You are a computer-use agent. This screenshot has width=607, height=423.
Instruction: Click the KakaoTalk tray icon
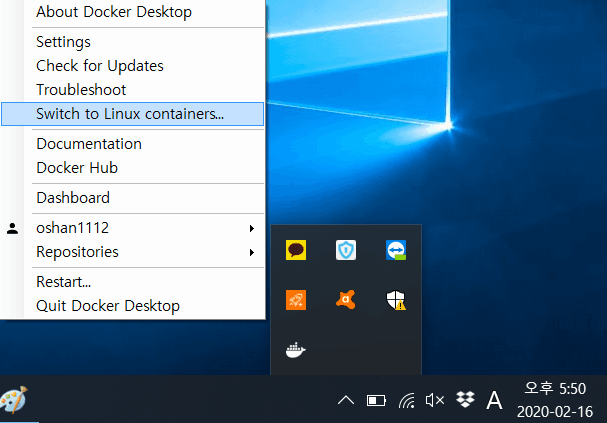(x=296, y=250)
